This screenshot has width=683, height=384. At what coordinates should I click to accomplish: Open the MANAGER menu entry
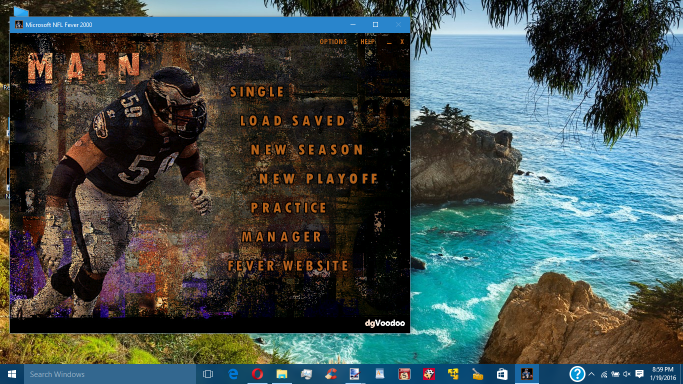[x=282, y=237]
